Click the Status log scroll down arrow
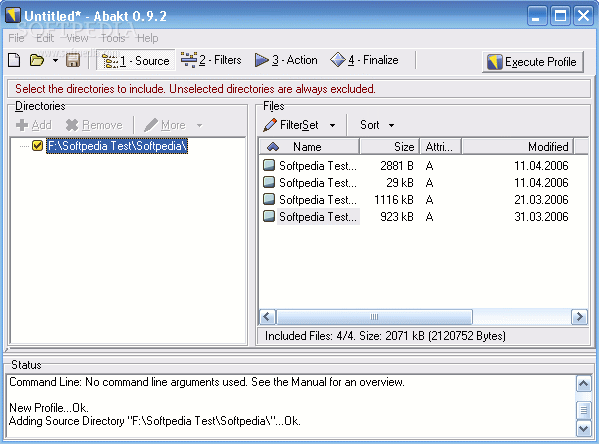Viewport: 599px width, 444px height. (583, 429)
